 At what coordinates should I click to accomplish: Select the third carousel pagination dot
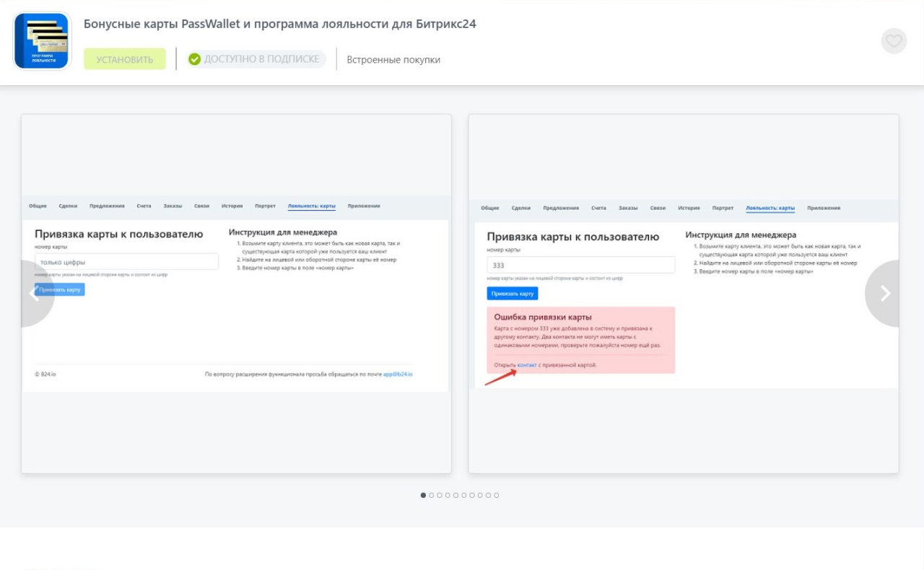(440, 495)
